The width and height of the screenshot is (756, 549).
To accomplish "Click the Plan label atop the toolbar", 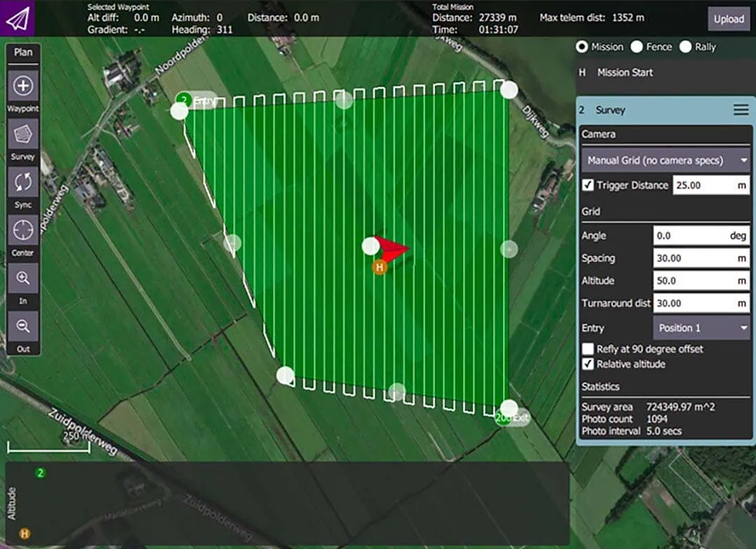I will click(22, 52).
